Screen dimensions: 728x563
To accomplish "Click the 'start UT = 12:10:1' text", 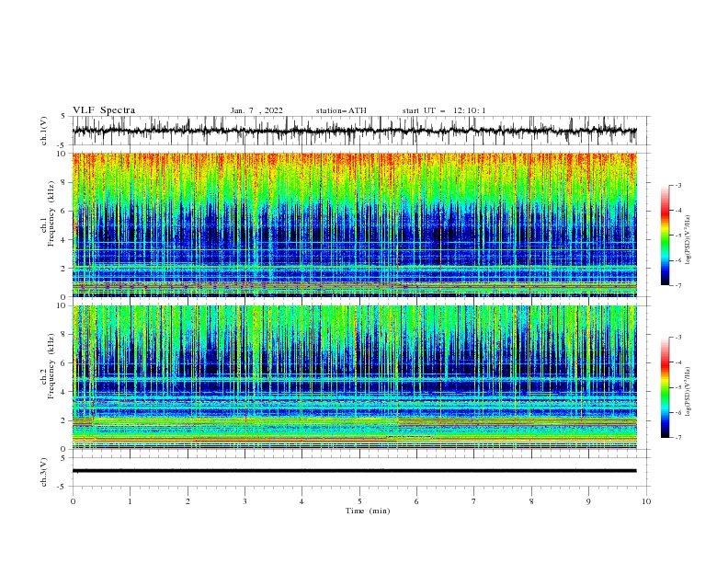I will (x=444, y=110).
